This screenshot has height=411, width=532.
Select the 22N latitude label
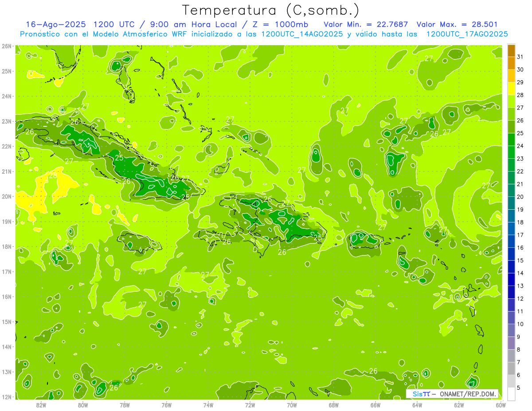point(6,146)
